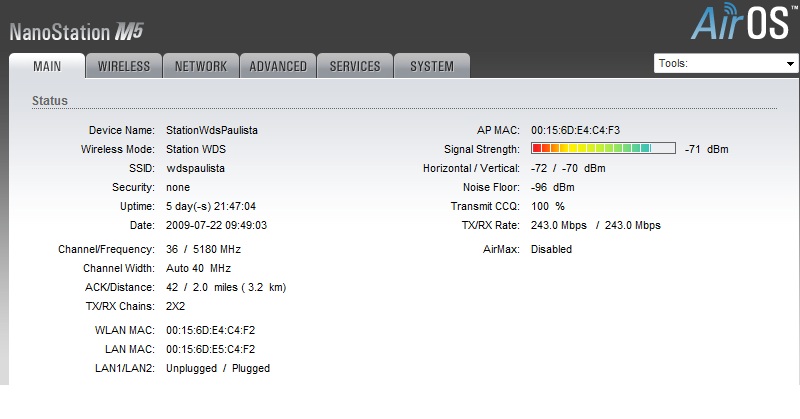Screen dimensions: 800x419
Task: Switch to the SYSTEM tab
Action: pyautogui.click(x=432, y=67)
